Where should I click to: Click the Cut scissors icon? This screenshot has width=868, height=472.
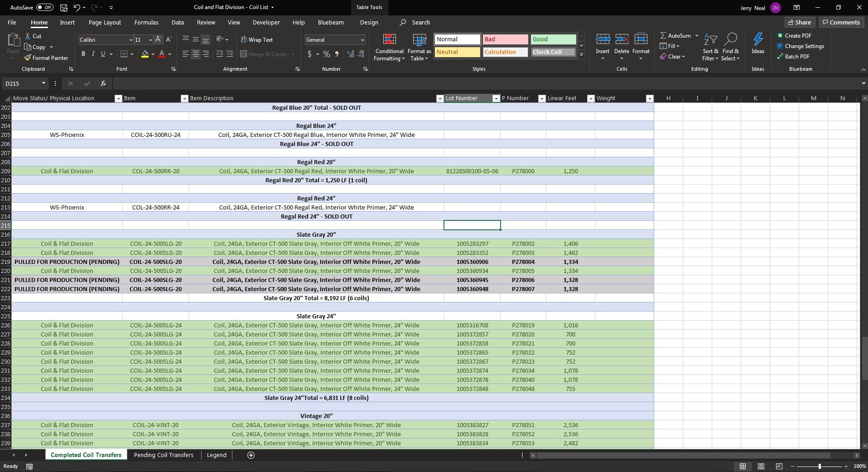[x=28, y=36]
